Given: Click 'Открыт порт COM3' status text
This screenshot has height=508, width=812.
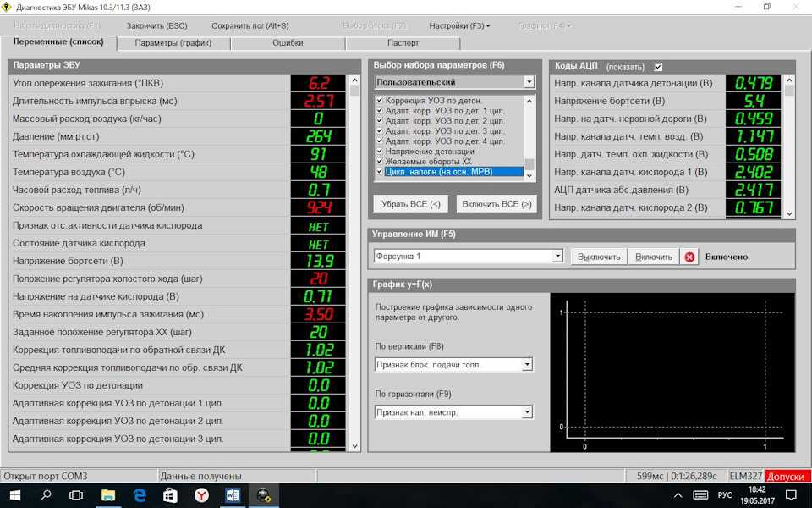Looking at the screenshot, I should (46, 476).
